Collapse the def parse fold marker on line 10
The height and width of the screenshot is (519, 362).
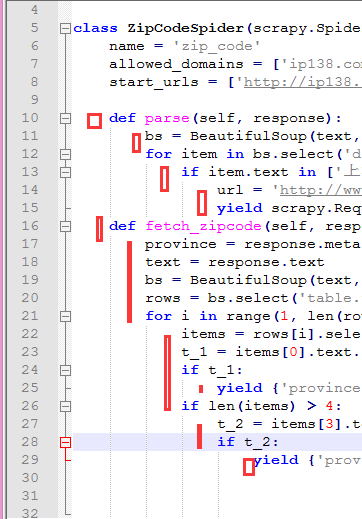(65, 119)
